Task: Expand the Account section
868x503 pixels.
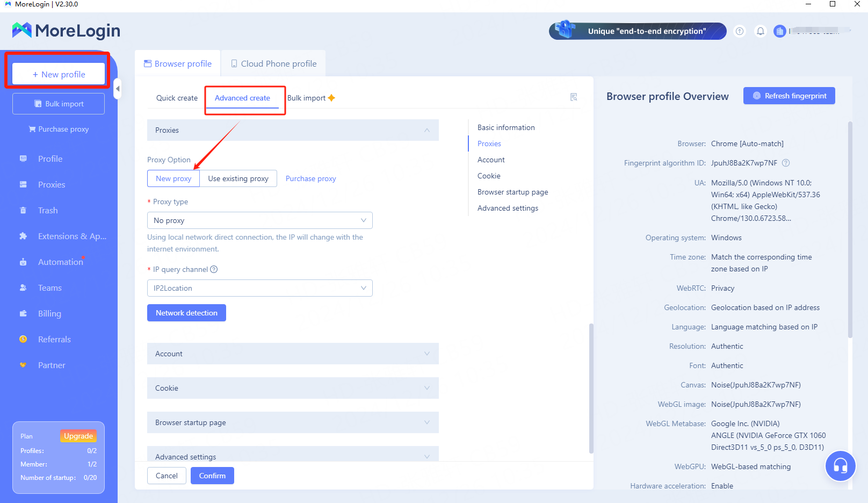Action: point(293,354)
